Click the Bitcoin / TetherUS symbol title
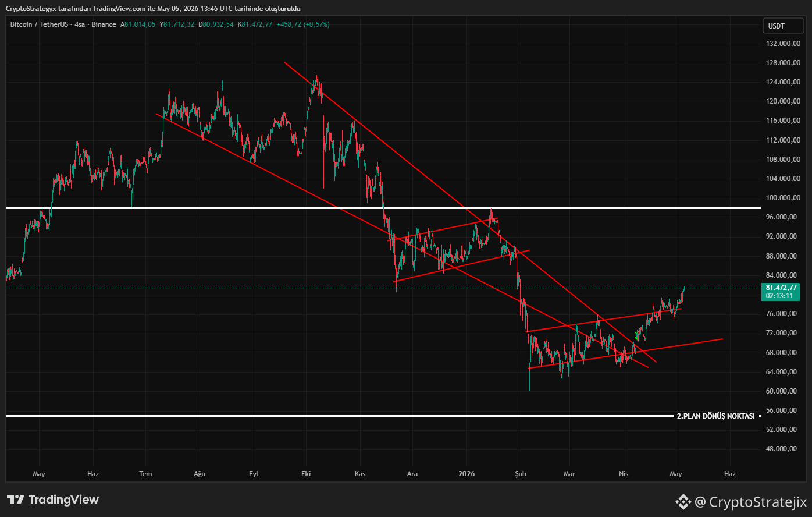This screenshot has width=812, height=517. coord(39,24)
